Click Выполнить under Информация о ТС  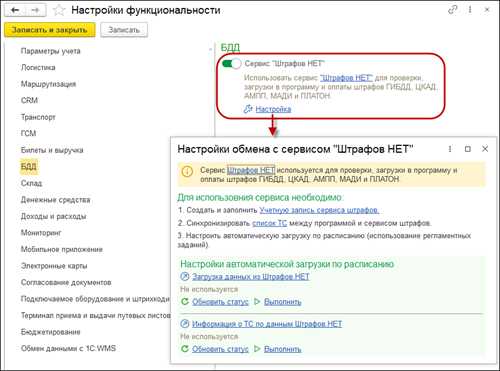pyautogui.click(x=283, y=349)
